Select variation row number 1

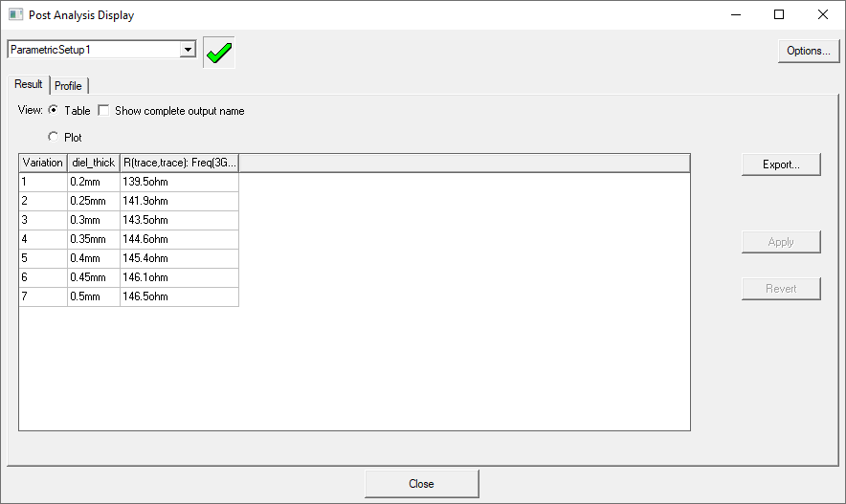point(43,183)
